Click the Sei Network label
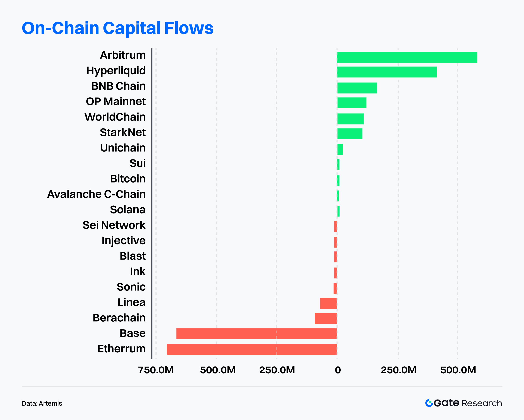This screenshot has height=420, width=524. 114,225
